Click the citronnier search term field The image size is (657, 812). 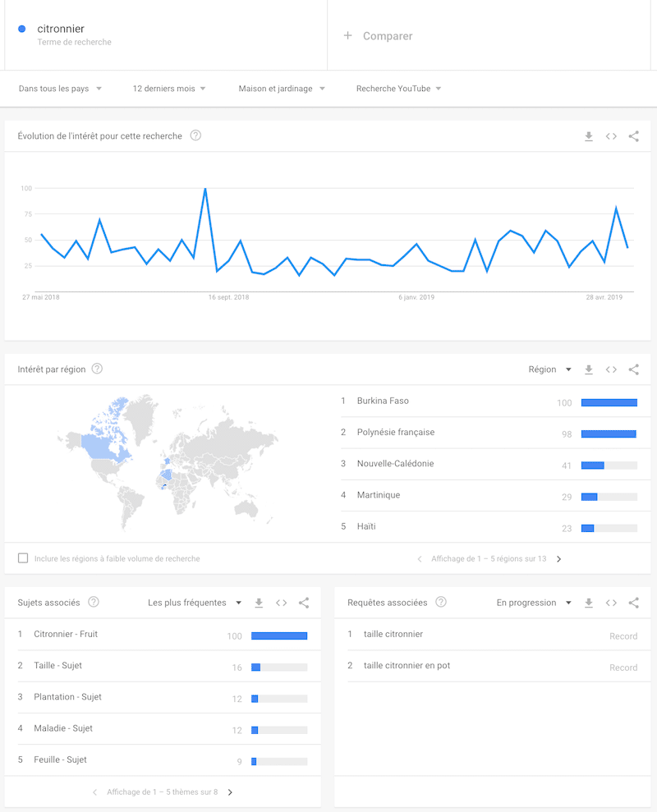61,30
